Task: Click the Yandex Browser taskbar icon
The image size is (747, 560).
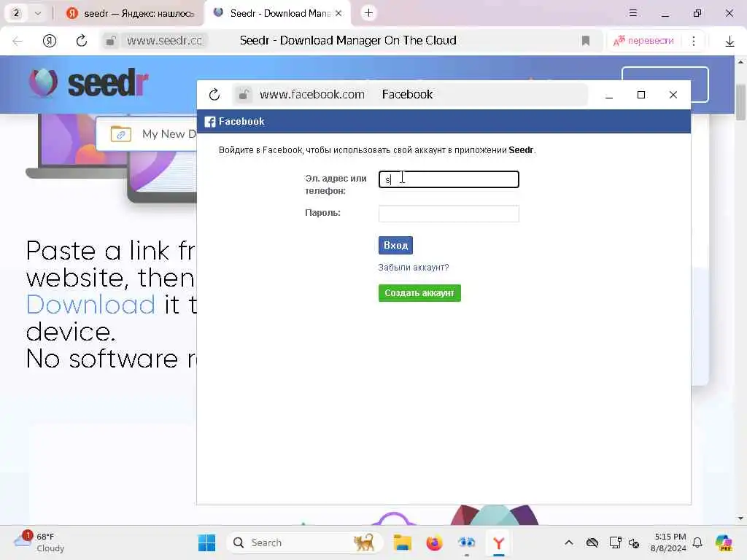Action: point(498,542)
